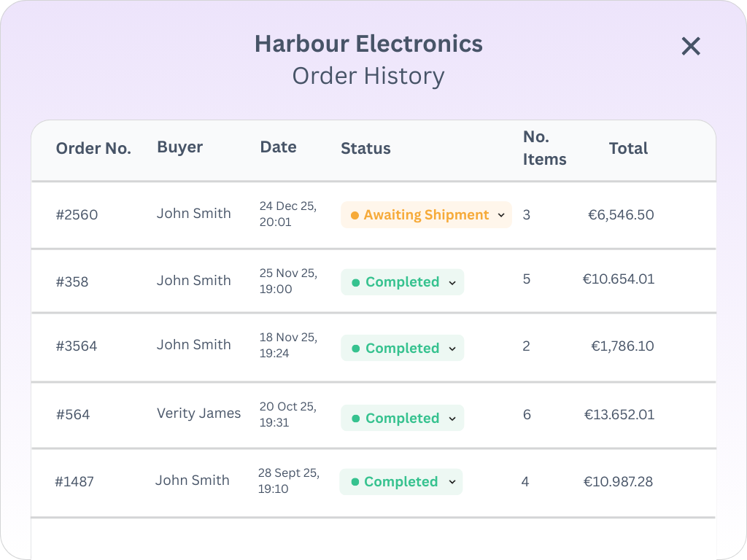Click the 20 Oct 25 date cell
This screenshot has height=560, width=747.
tap(287, 414)
